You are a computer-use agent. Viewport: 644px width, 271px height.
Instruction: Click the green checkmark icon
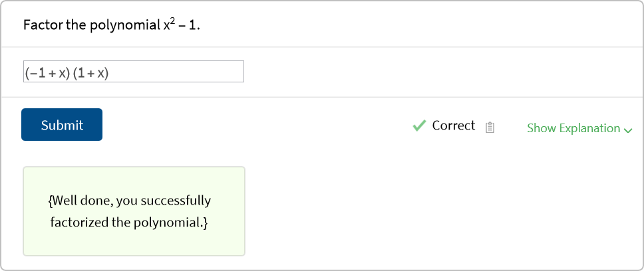pos(419,126)
